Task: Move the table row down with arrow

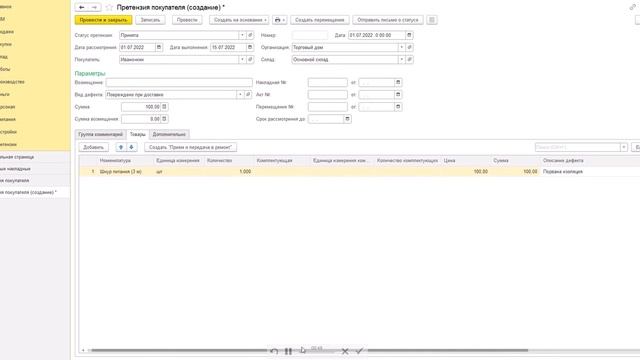Action: (x=131, y=147)
